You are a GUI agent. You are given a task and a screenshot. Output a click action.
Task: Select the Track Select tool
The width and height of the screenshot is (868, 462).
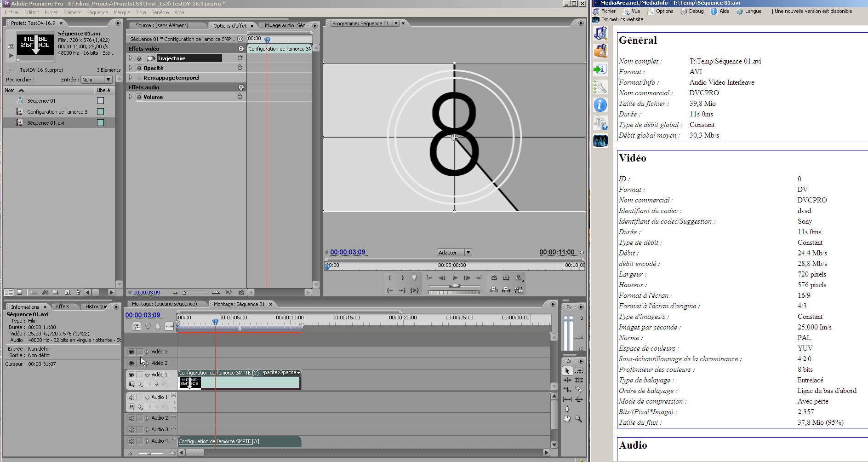click(579, 370)
